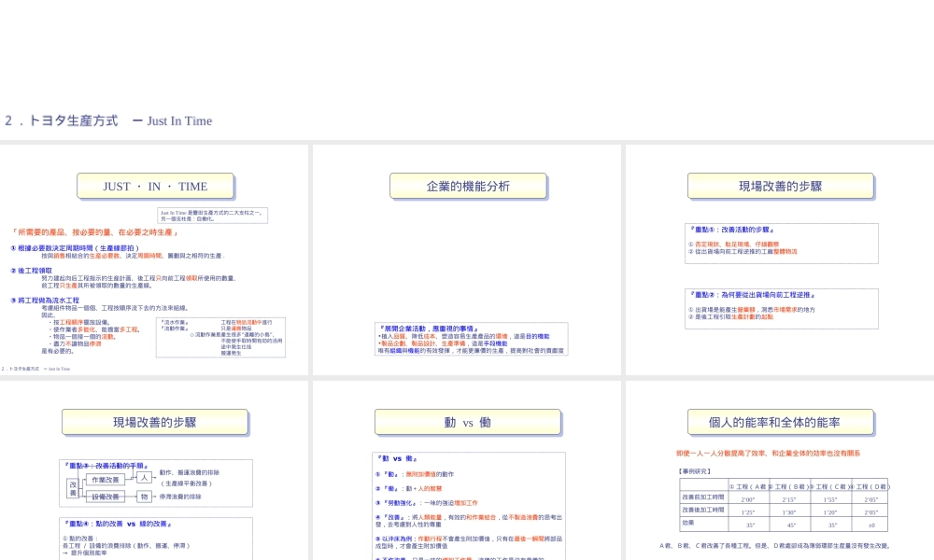Screen dimensions: 934x560
Task: Click the 改善 root box of the diagram
Action: coord(73,488)
